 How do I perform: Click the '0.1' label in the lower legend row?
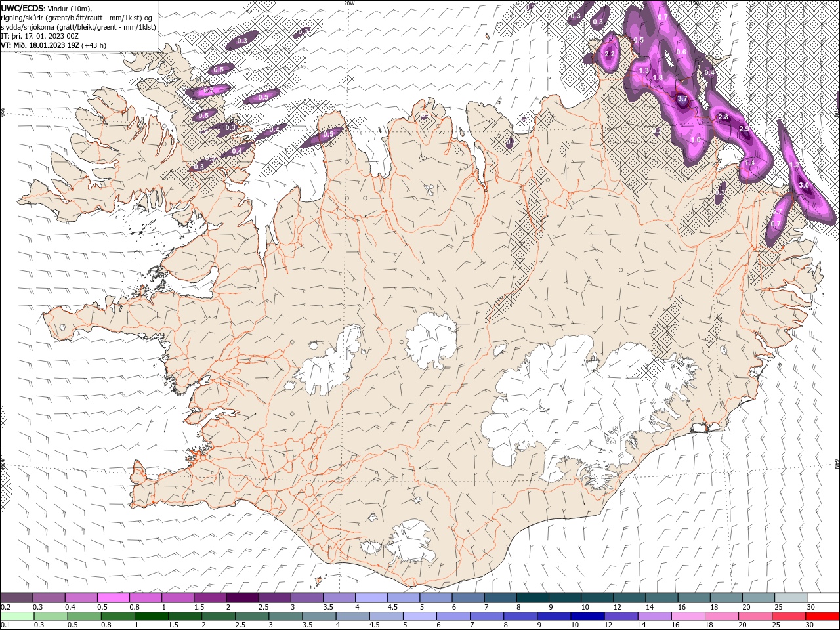pyautogui.click(x=5, y=625)
